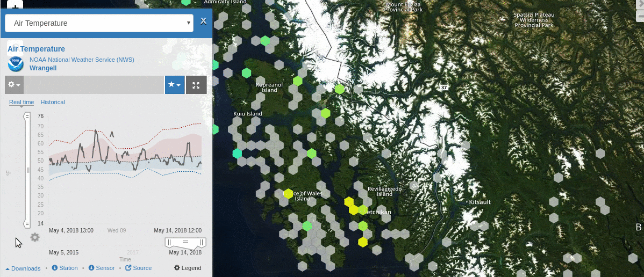Switch to the Historical tab
Viewport: 644px width, 277px height.
click(53, 102)
